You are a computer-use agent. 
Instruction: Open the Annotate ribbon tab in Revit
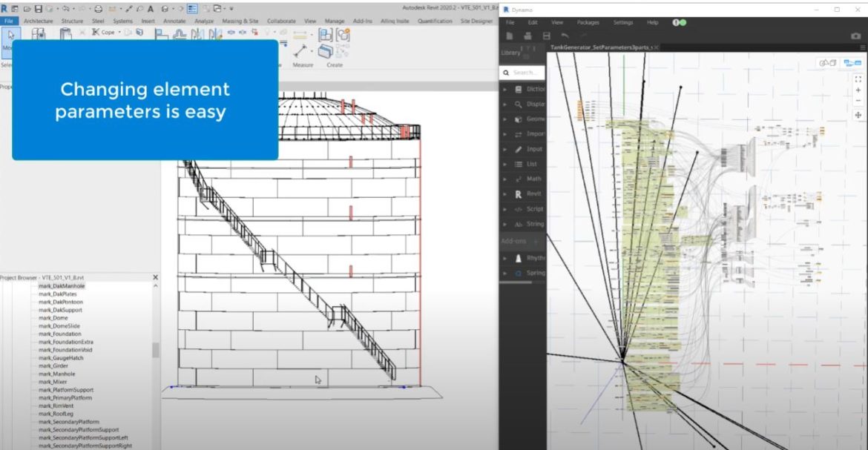coord(174,21)
